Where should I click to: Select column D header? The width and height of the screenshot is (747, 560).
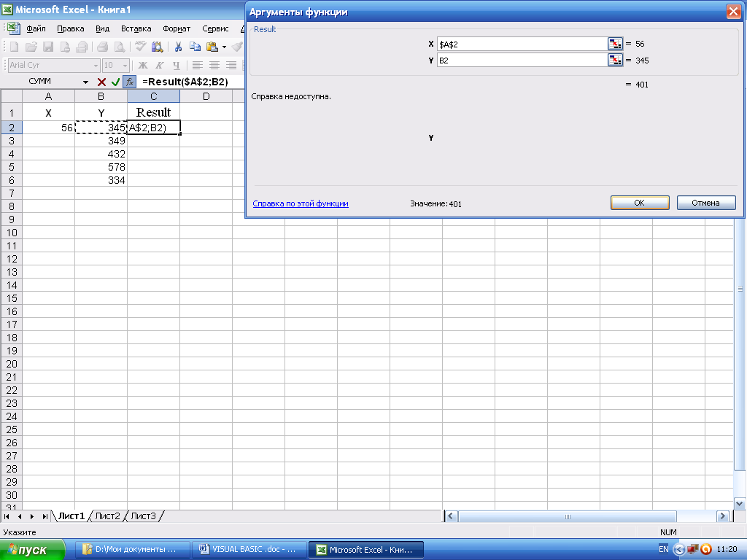coord(206,96)
